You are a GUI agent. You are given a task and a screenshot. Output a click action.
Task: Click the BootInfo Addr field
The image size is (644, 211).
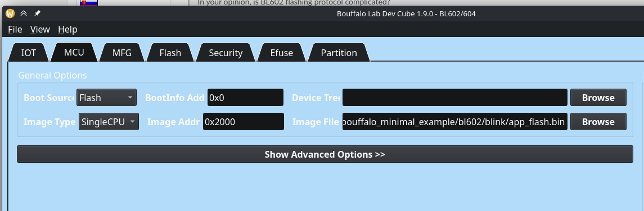(245, 98)
